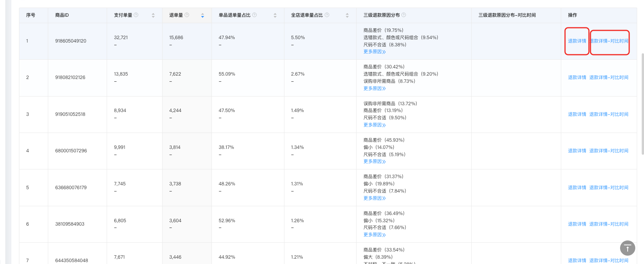644x264 pixels.
Task: Click 退单量 value 3,446
Action: [x=175, y=257]
